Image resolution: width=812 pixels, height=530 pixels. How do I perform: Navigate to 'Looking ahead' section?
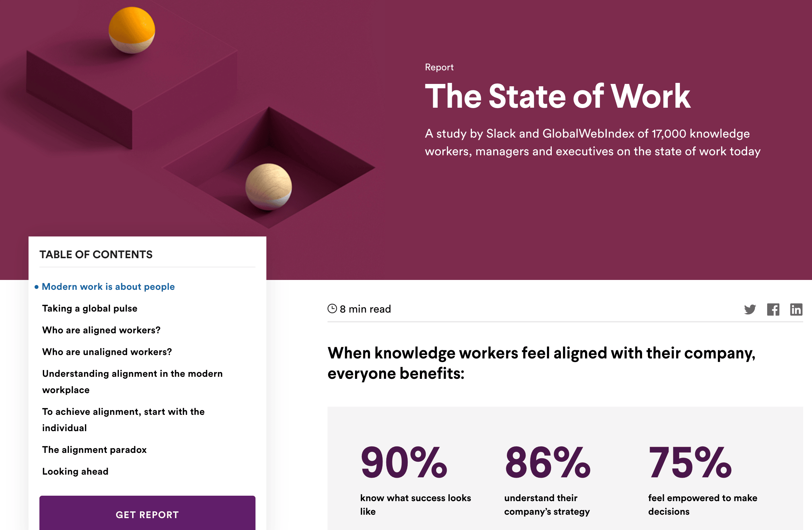[75, 471]
